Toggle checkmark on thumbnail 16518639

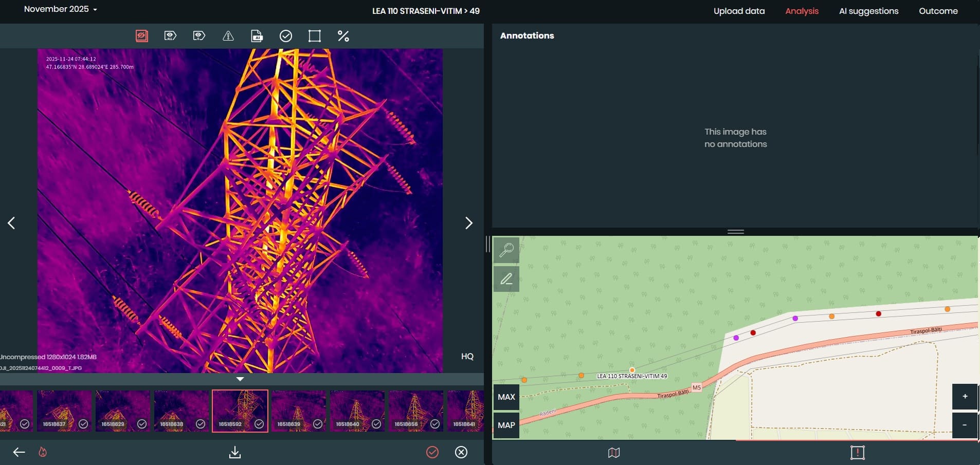pos(318,424)
